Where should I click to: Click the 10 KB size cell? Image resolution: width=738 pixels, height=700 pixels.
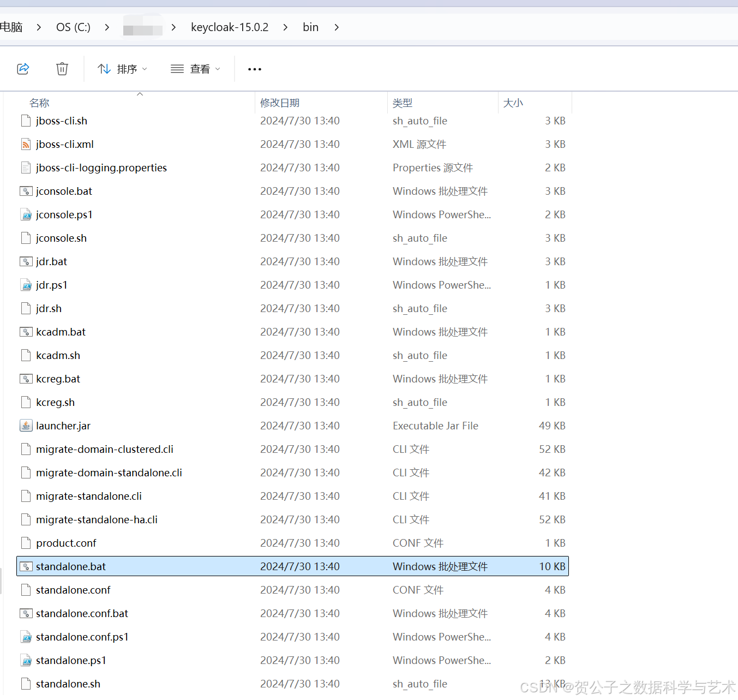tap(552, 566)
